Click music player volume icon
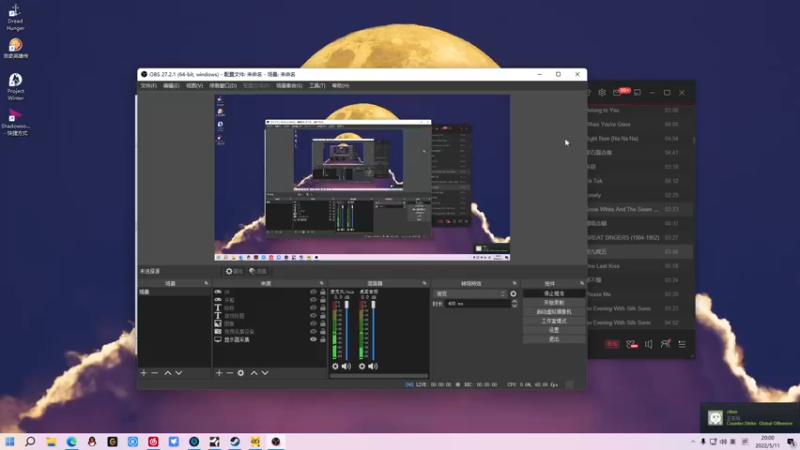Viewport: 800px width, 450px height. pos(648,344)
